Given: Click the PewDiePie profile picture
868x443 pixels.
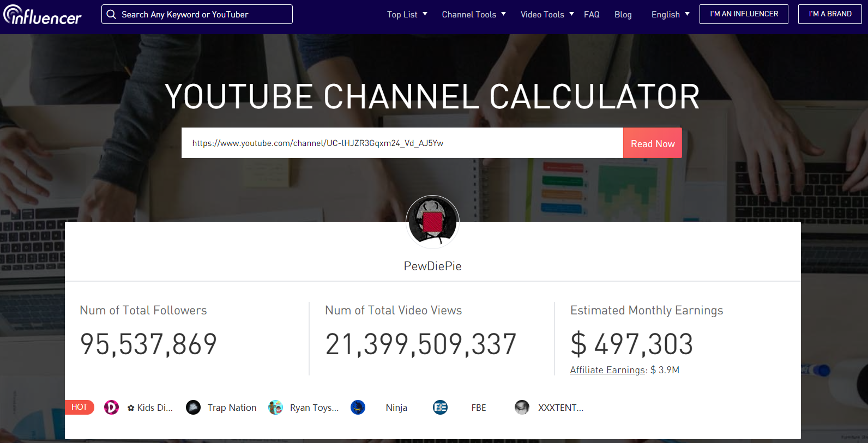Looking at the screenshot, I should (x=433, y=222).
